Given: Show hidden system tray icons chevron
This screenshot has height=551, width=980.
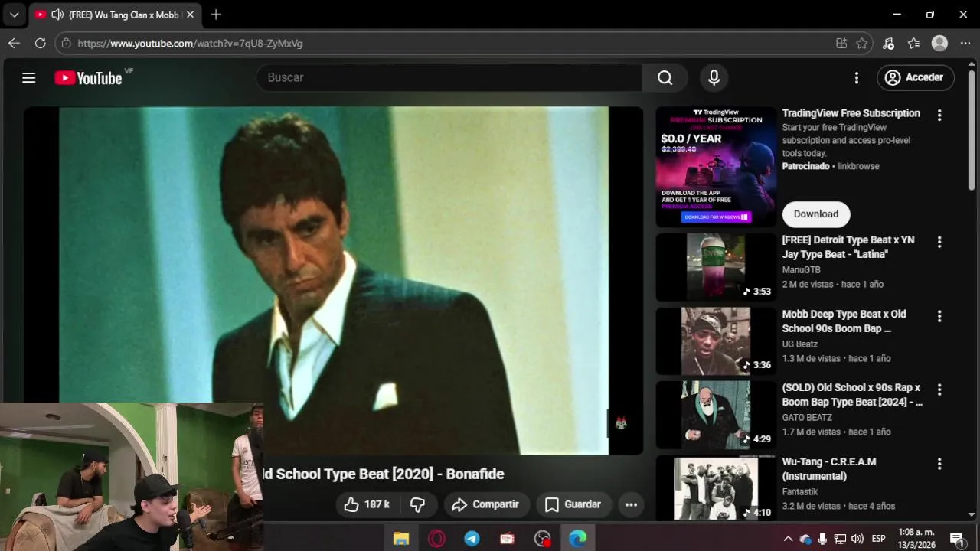Looking at the screenshot, I should pyautogui.click(x=788, y=539).
